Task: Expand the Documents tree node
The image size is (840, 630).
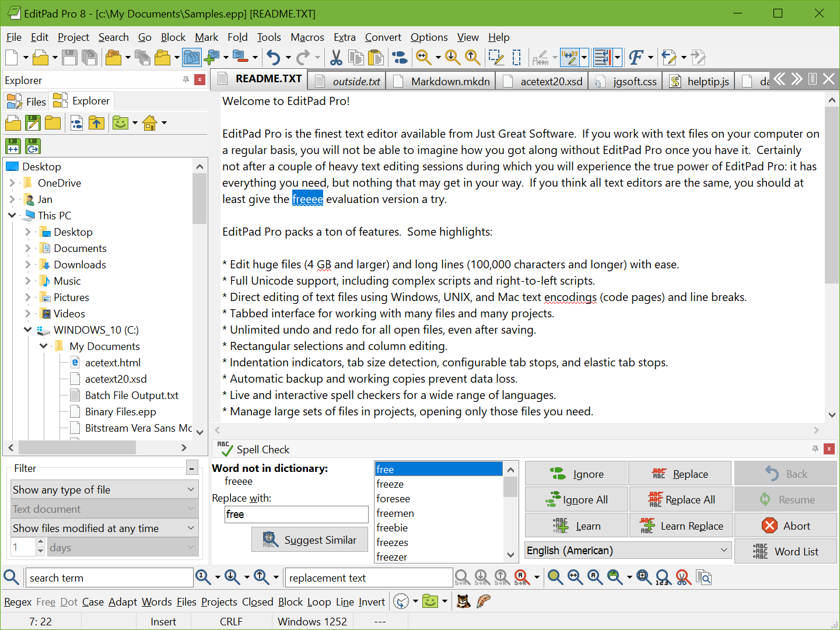Action: 27,248
